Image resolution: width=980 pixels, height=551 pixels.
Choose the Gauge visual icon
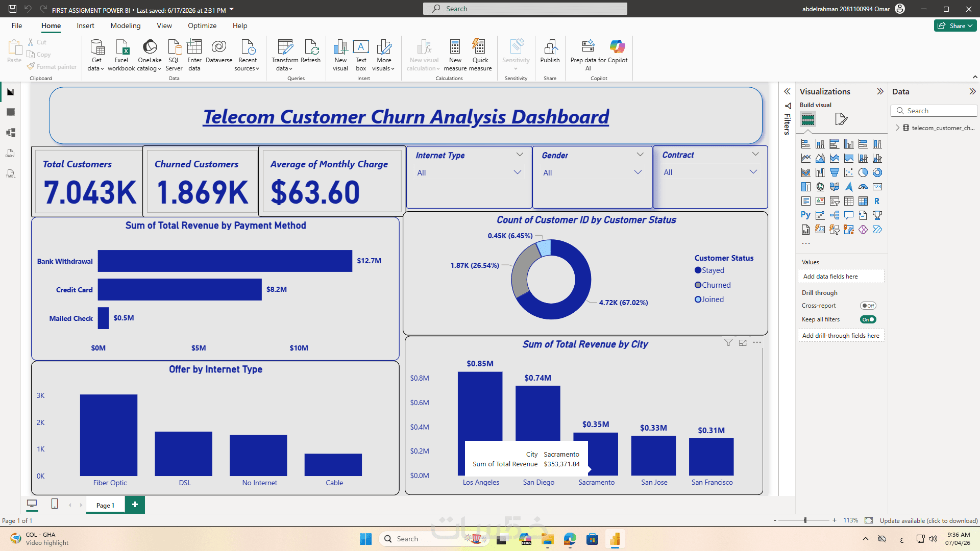[x=863, y=187]
